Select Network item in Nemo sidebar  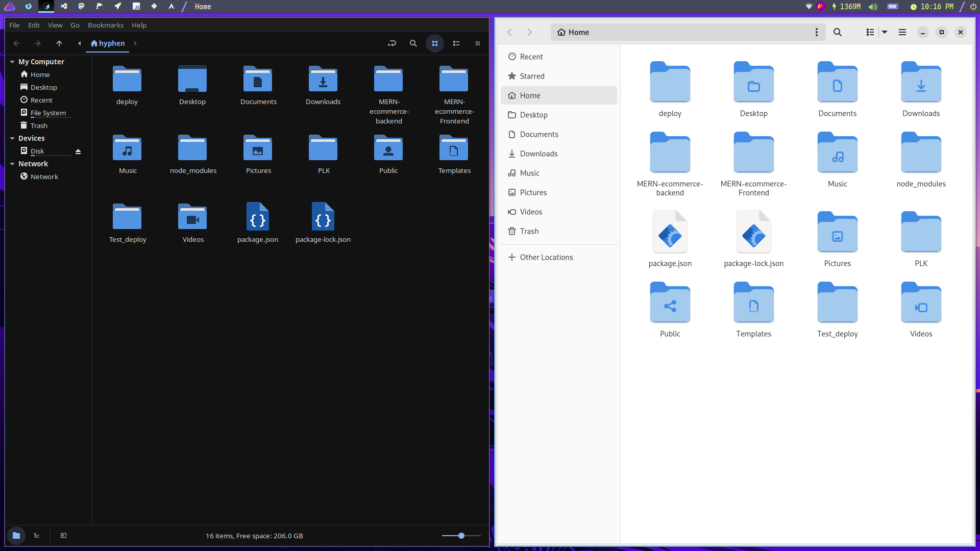(x=44, y=177)
